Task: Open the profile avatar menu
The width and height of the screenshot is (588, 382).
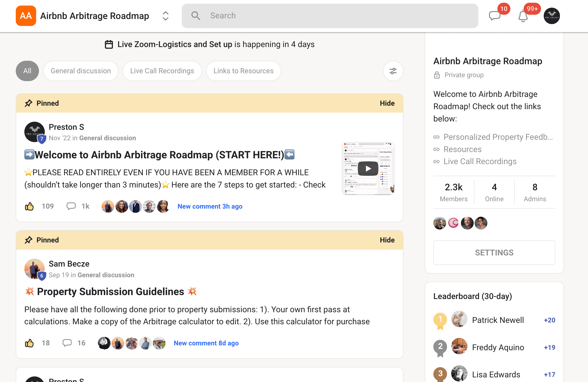Action: tap(551, 16)
